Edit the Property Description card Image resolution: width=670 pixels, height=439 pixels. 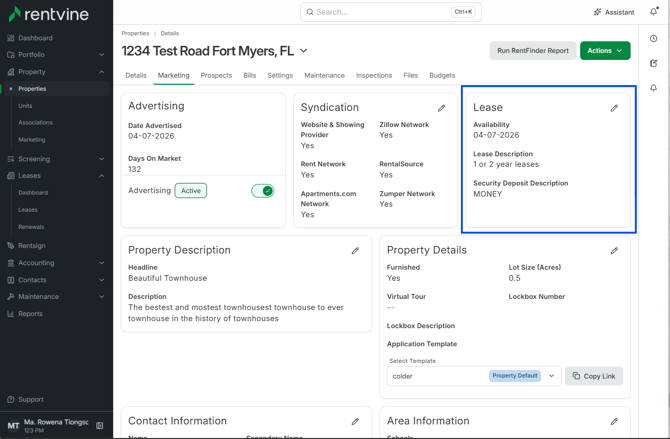click(x=355, y=250)
